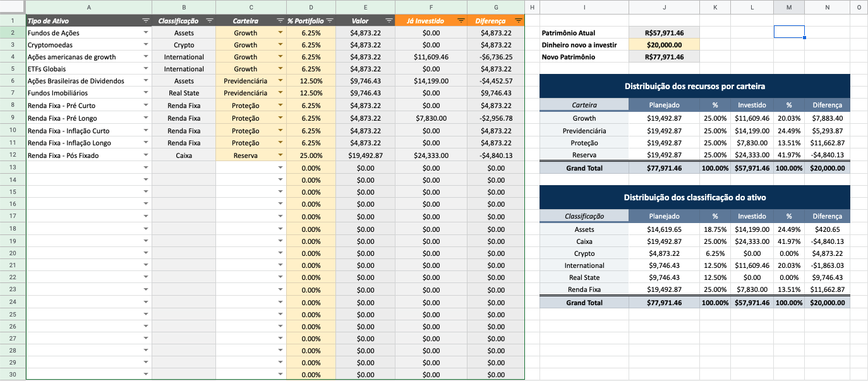Open dropdown arrow for ETFs Globais cell
The height and width of the screenshot is (381, 868).
tap(146, 69)
